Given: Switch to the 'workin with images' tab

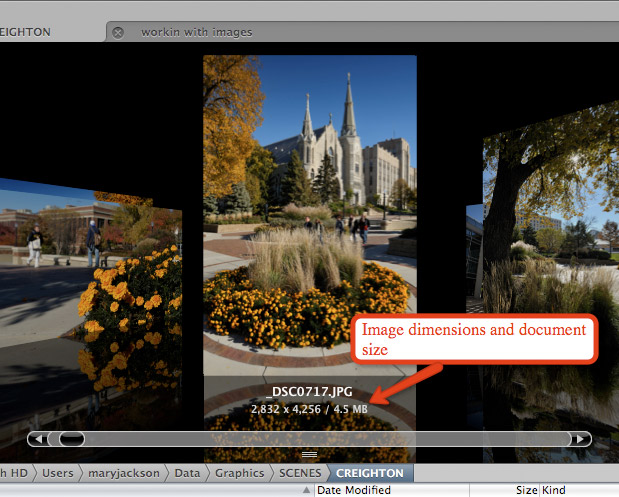Looking at the screenshot, I should click(196, 32).
